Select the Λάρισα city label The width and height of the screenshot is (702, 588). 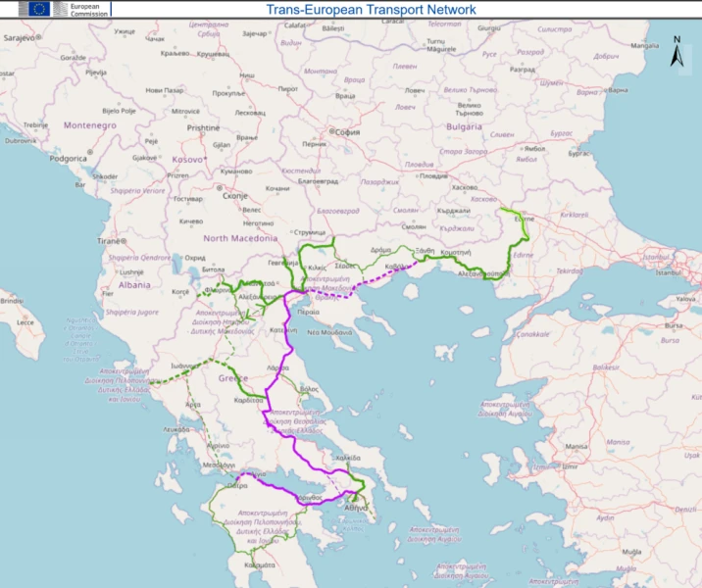(x=278, y=368)
